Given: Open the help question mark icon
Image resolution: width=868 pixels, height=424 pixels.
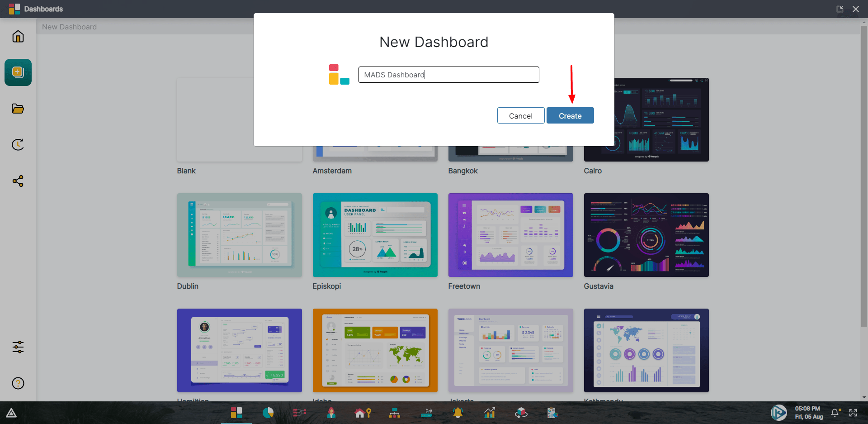Looking at the screenshot, I should coord(18,383).
